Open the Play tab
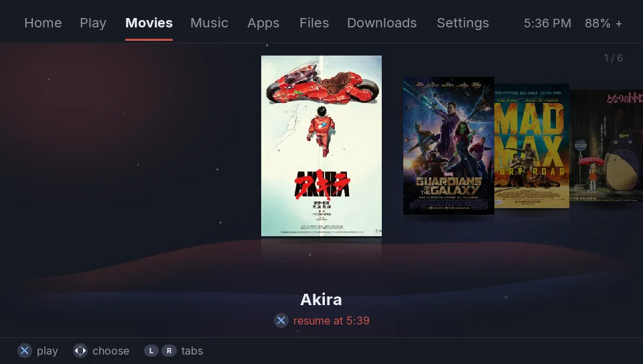This screenshot has width=643, height=364. pyautogui.click(x=93, y=23)
